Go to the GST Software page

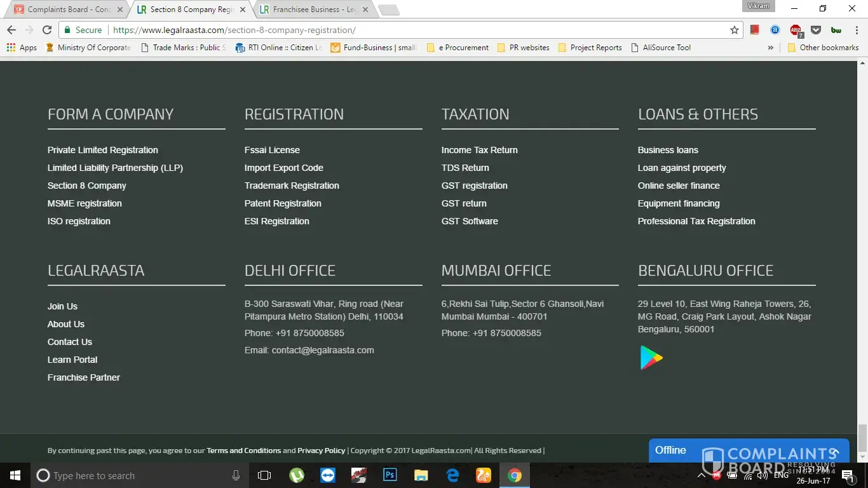tap(470, 221)
